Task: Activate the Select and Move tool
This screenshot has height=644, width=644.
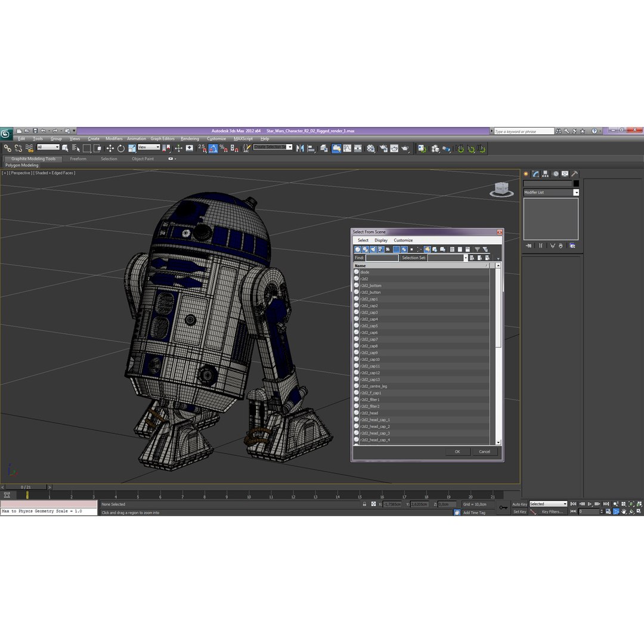Action: pos(110,148)
